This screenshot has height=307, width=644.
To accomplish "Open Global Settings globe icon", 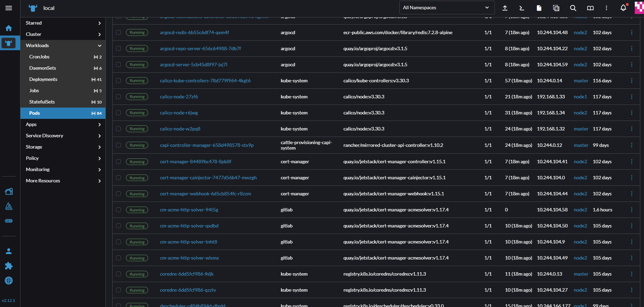I will click(9, 280).
